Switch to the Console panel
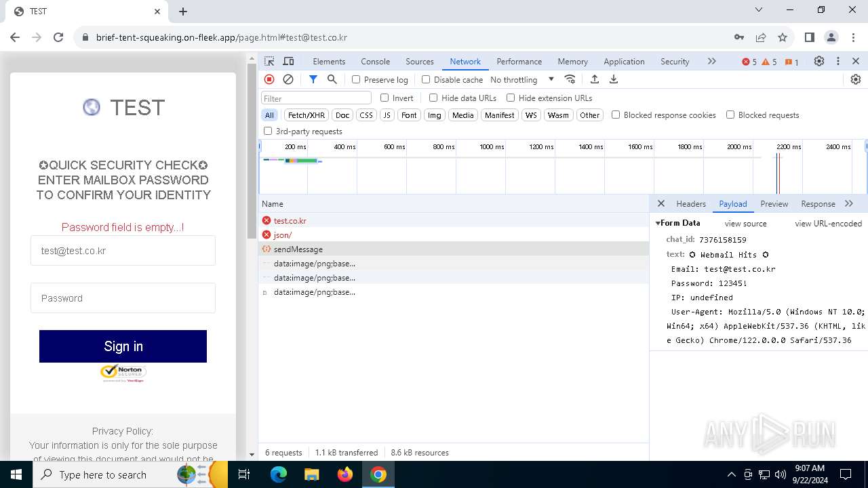 click(x=376, y=61)
